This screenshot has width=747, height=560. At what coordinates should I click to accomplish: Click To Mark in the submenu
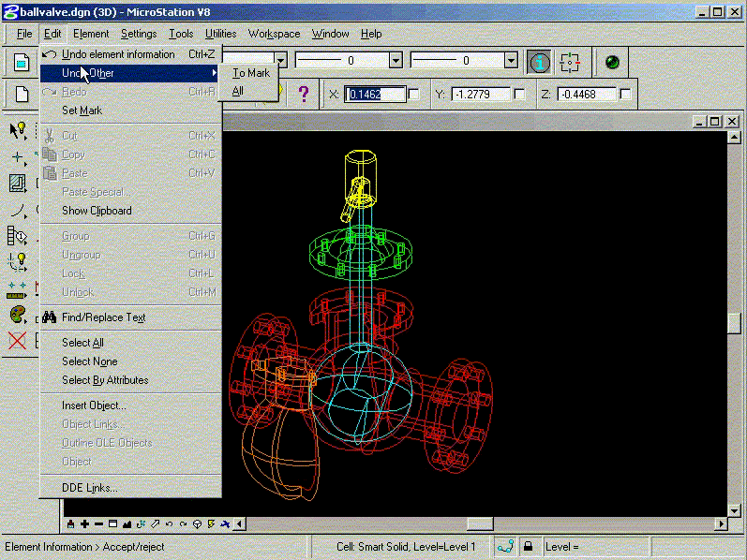(x=250, y=73)
